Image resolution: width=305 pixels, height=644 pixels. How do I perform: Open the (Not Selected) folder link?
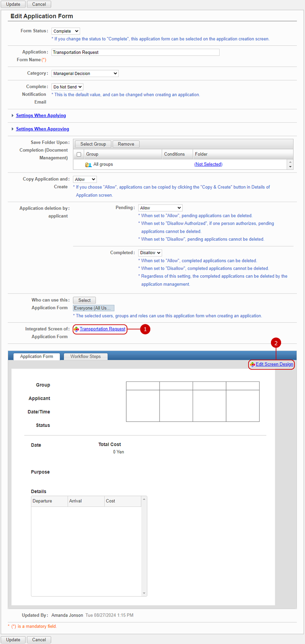pos(208,165)
